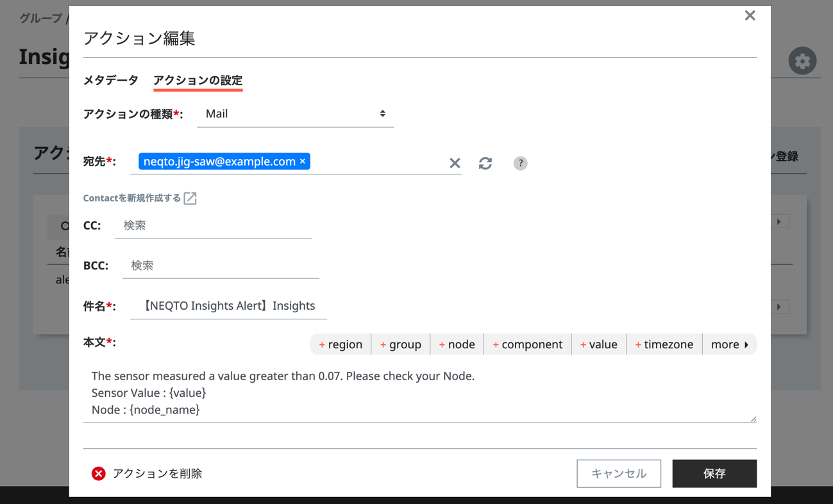This screenshot has width=833, height=504.
Task: Refresh the recipient contact list
Action: (485, 164)
